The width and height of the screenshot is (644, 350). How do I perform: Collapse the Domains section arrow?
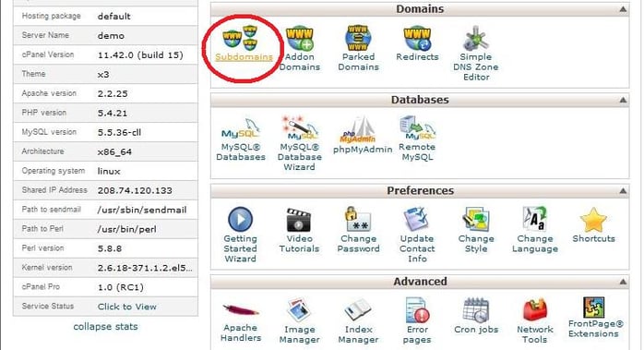(x=623, y=9)
